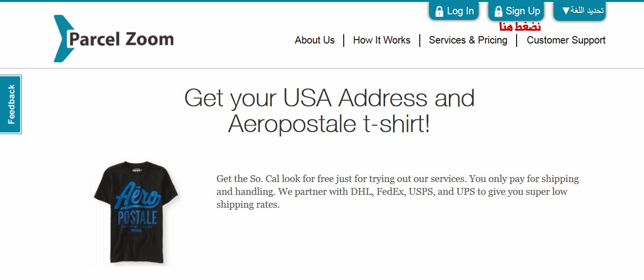644x280 pixels.
Task: Click the "Aeropostale t-shirt!" heading line
Action: point(329,124)
